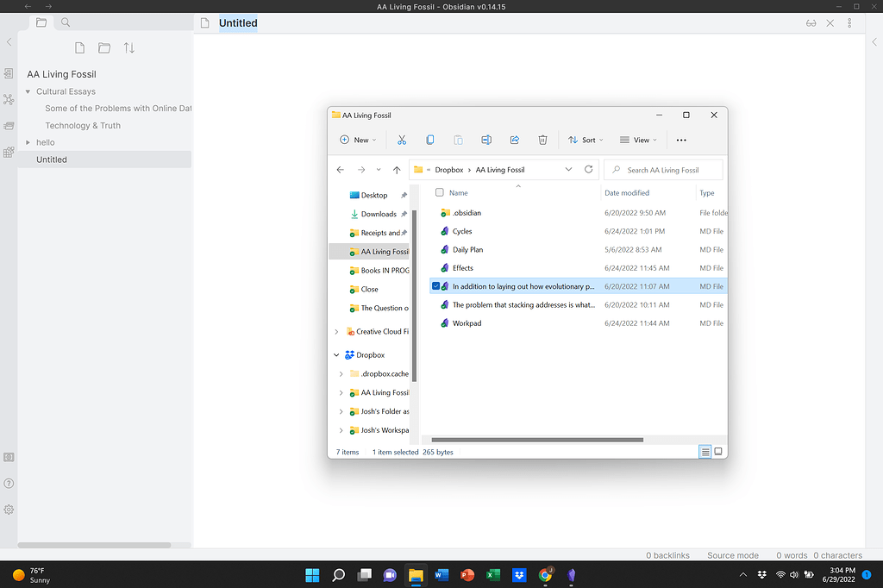This screenshot has height=588, width=883.
Task: Open the Sort dropdown menu
Action: coord(586,140)
